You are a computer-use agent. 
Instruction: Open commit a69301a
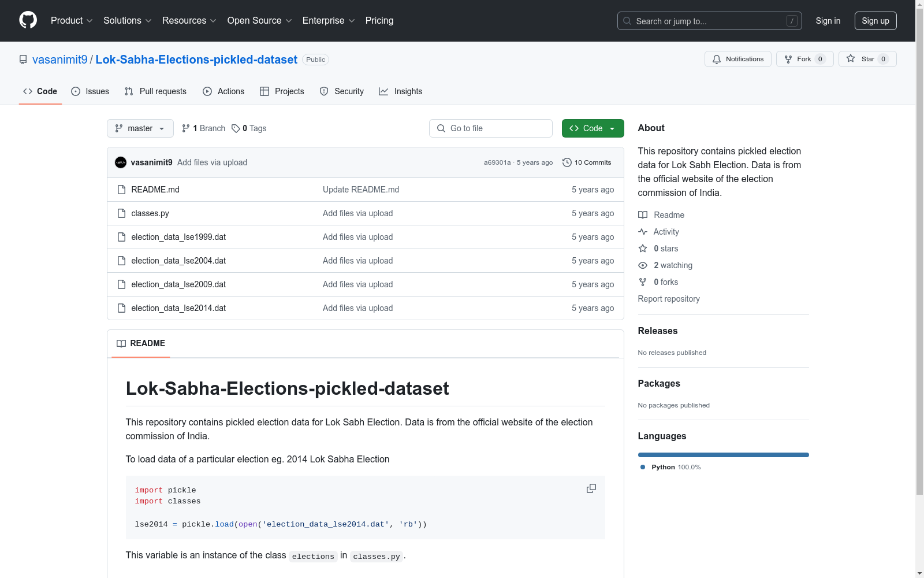click(497, 162)
